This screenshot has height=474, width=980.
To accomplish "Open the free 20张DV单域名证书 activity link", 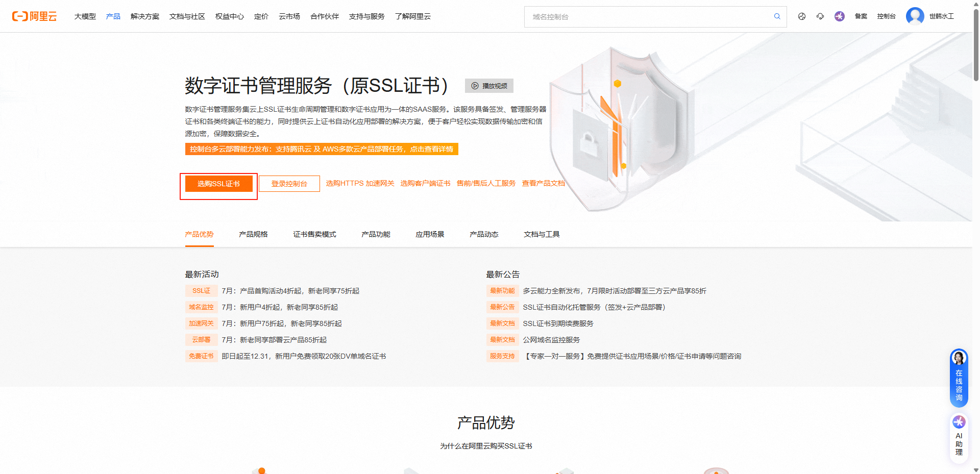I will 304,356.
